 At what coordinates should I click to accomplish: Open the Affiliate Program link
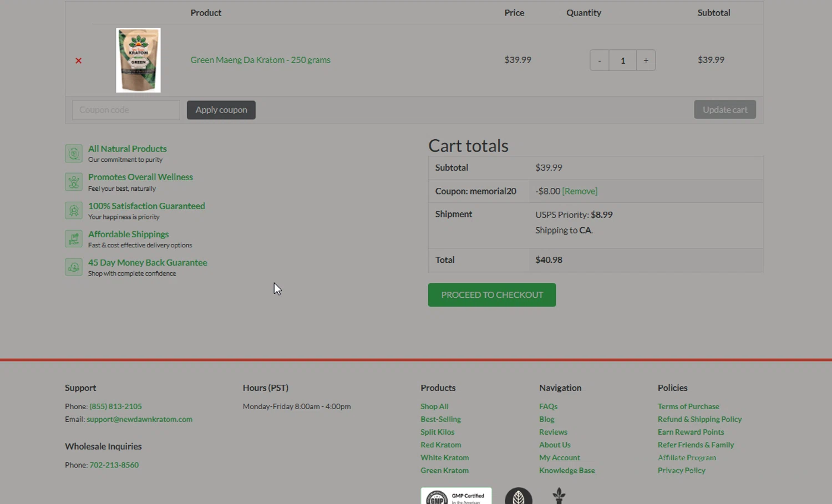pyautogui.click(x=687, y=457)
